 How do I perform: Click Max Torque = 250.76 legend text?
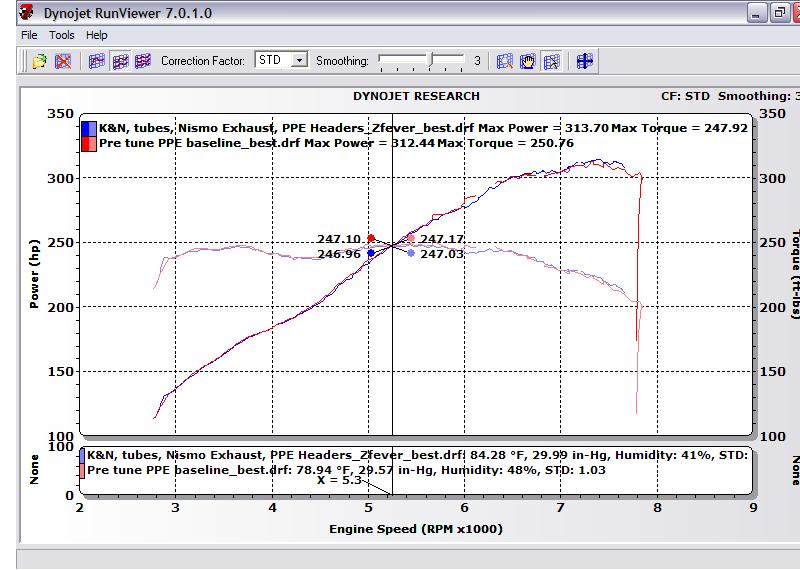coord(506,143)
